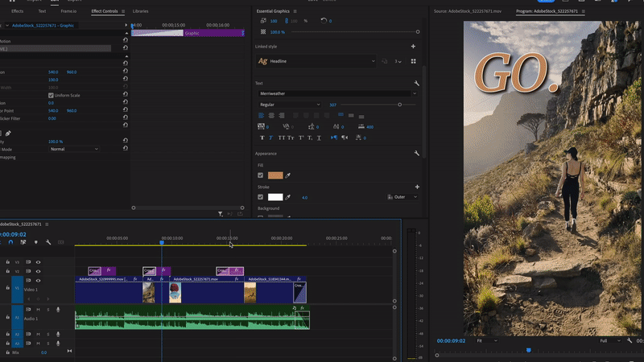Open the Normal blend mode dropdown
Viewport: 644px width, 362px height.
73,149
